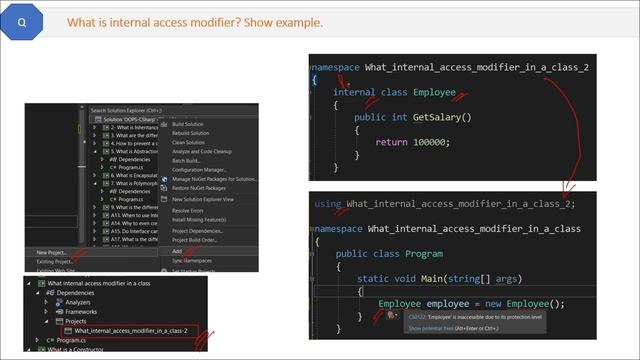Image resolution: width=640 pixels, height=360 pixels.
Task: Click the Analyzers node icon
Action: point(59,302)
